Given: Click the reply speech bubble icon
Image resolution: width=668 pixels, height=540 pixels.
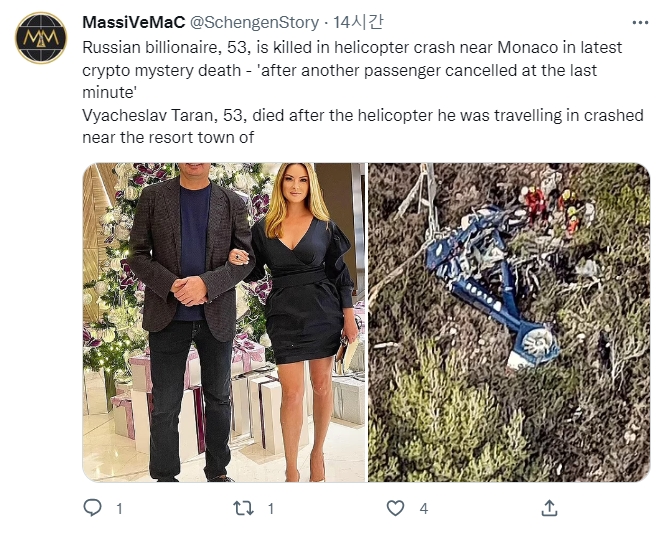Looking at the screenshot, I should pyautogui.click(x=92, y=508).
